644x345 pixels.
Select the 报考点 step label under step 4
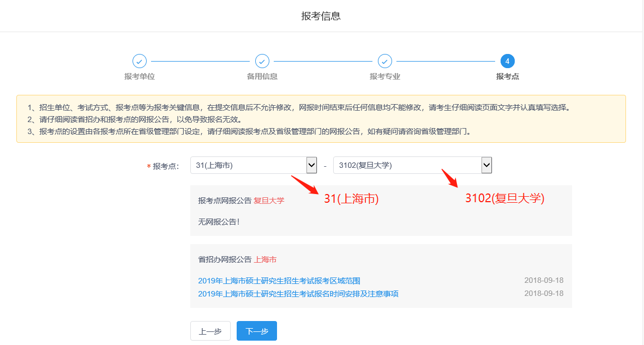(x=507, y=76)
